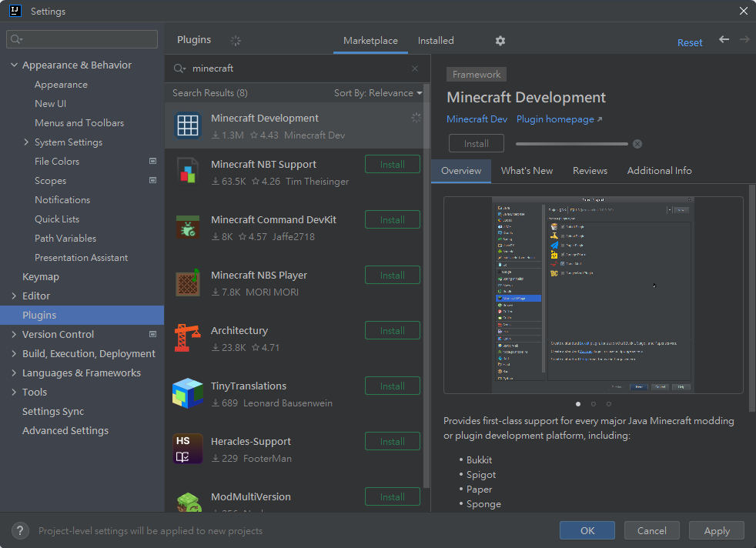Open the Minecraft Dev vendor link
This screenshot has width=756, height=548.
point(477,119)
